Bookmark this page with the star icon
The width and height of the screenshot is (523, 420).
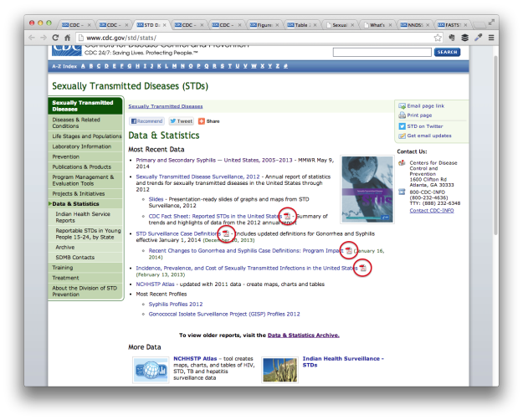pyautogui.click(x=438, y=38)
